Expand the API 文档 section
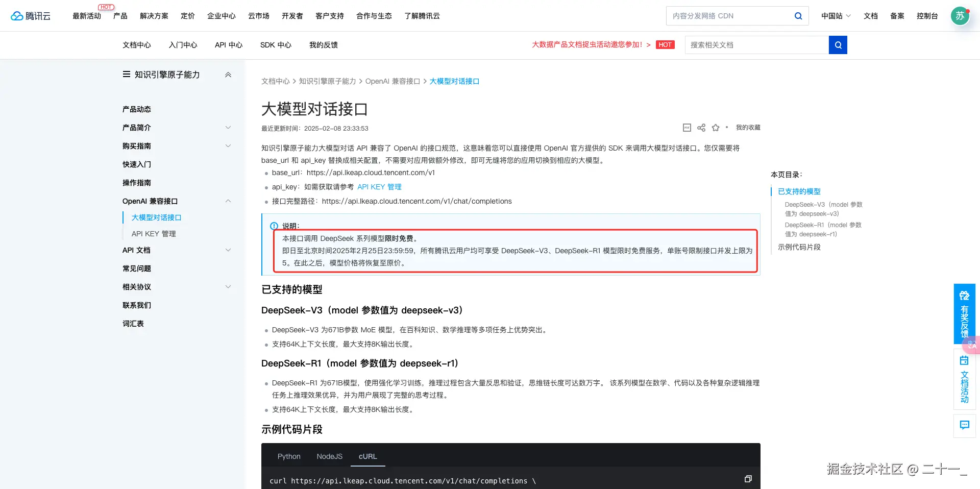The image size is (980, 489). coord(228,250)
